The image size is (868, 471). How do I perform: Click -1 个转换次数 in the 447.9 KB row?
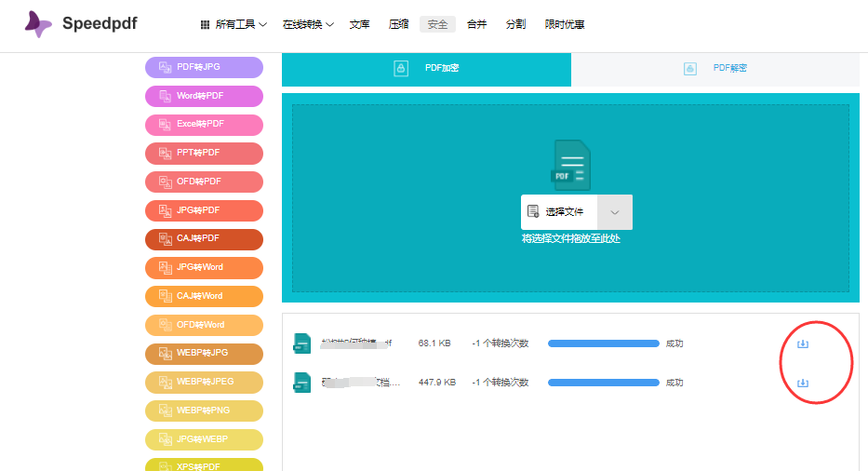pos(501,383)
